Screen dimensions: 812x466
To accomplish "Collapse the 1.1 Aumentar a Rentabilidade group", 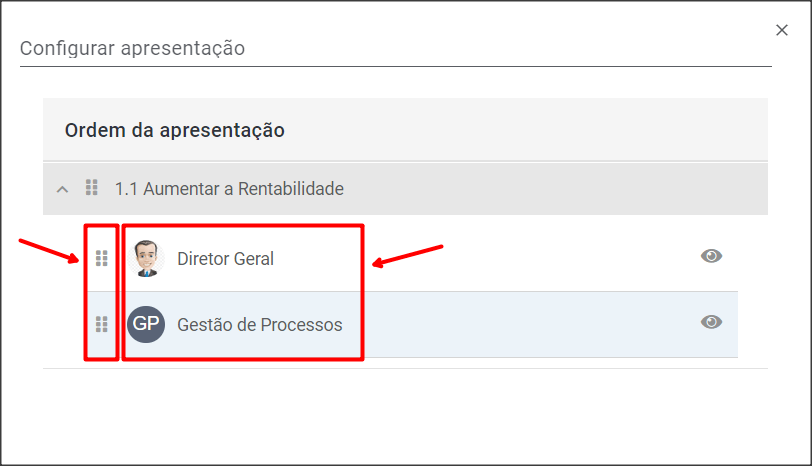I will point(62,188).
